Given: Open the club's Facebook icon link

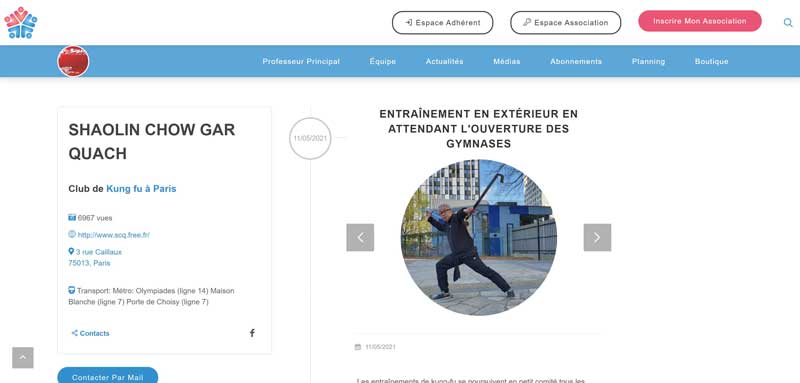Looking at the screenshot, I should point(252,333).
